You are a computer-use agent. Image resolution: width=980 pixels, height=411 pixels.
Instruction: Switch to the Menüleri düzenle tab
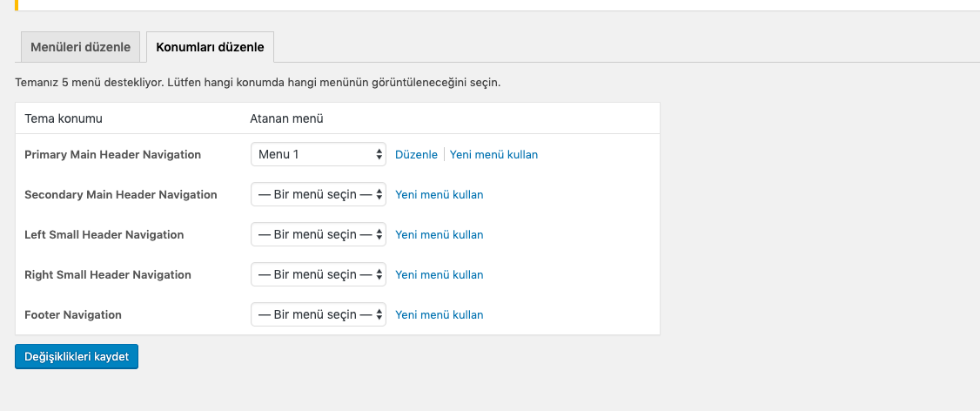tap(80, 47)
